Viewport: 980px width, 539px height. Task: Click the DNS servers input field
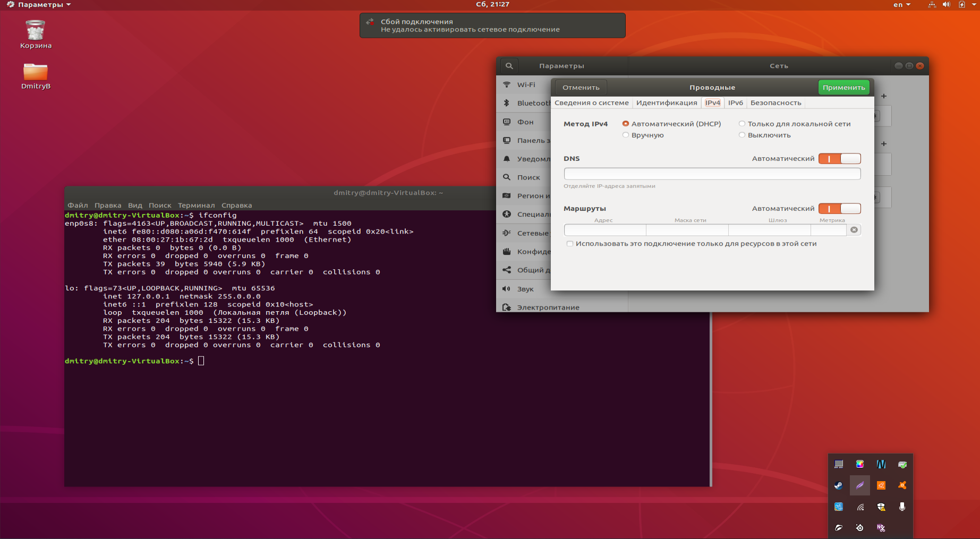click(x=712, y=173)
